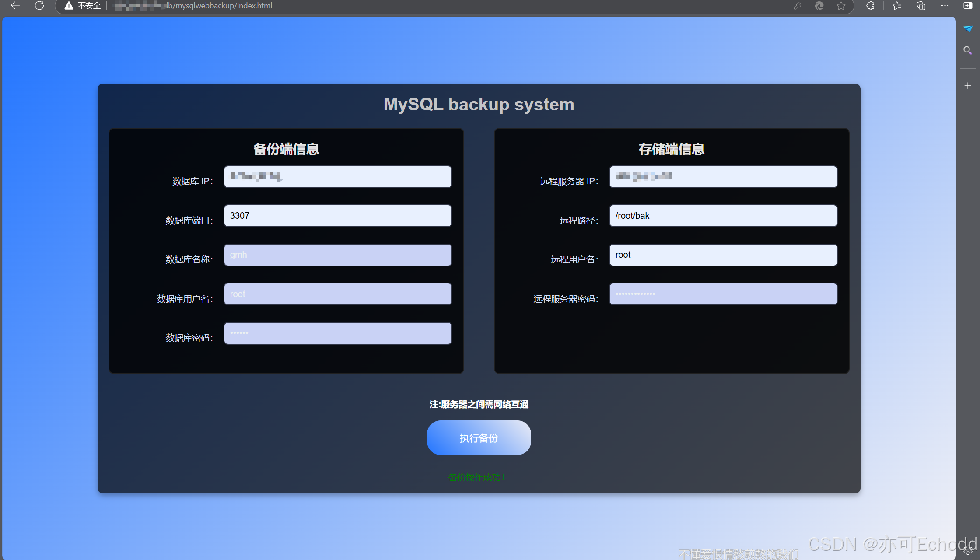Focus the 远程服务器密码 password field
The width and height of the screenshot is (980, 560).
(x=723, y=294)
